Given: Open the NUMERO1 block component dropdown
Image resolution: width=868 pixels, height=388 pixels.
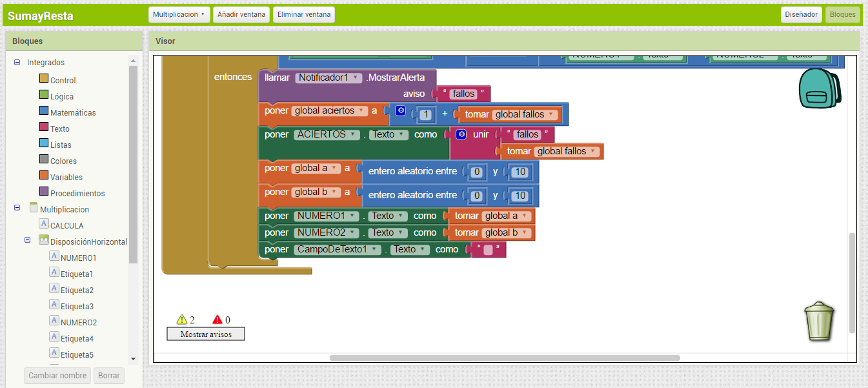Looking at the screenshot, I should 325,216.
